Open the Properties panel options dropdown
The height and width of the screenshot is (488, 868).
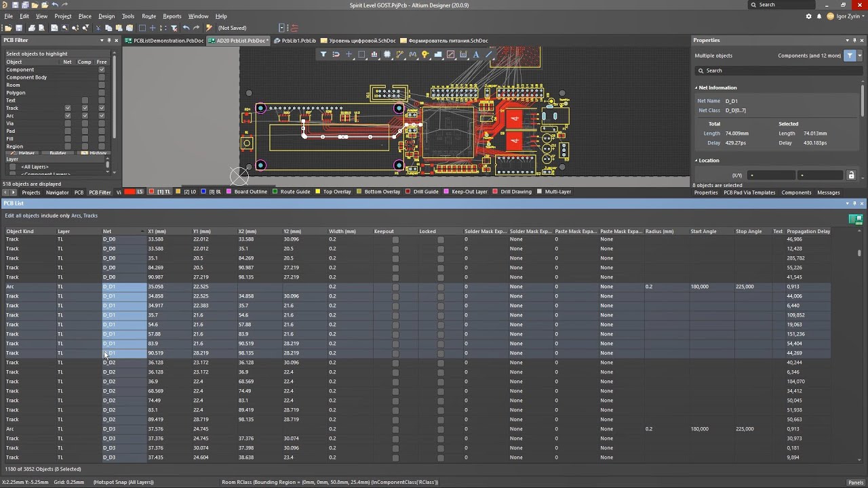(x=846, y=41)
